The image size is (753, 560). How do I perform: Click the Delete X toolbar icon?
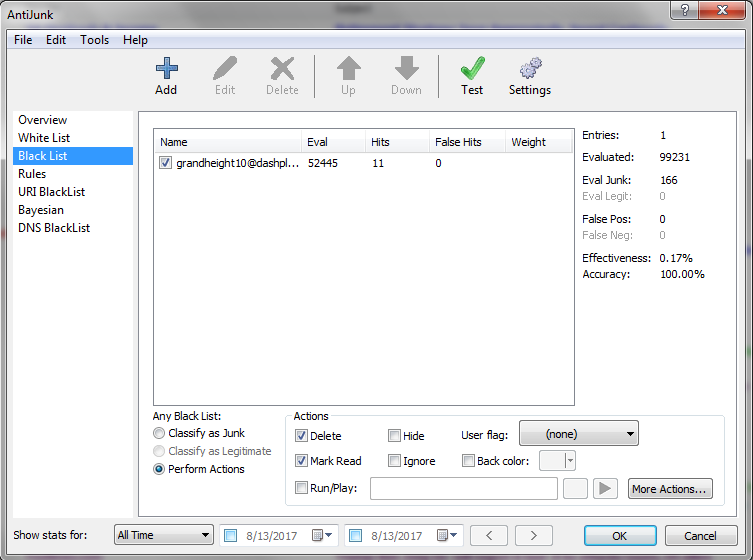(282, 68)
